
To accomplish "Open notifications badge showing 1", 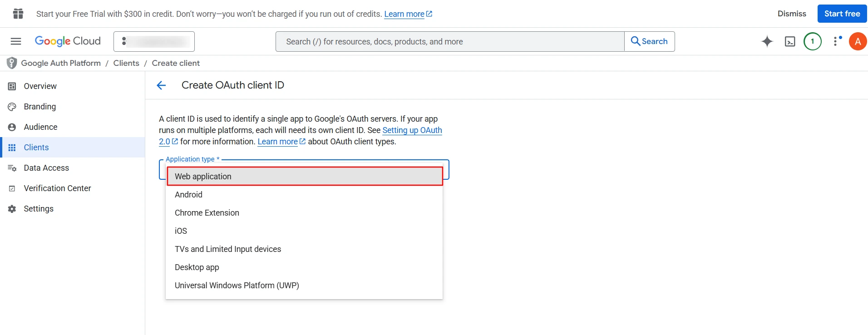I will click(x=813, y=41).
